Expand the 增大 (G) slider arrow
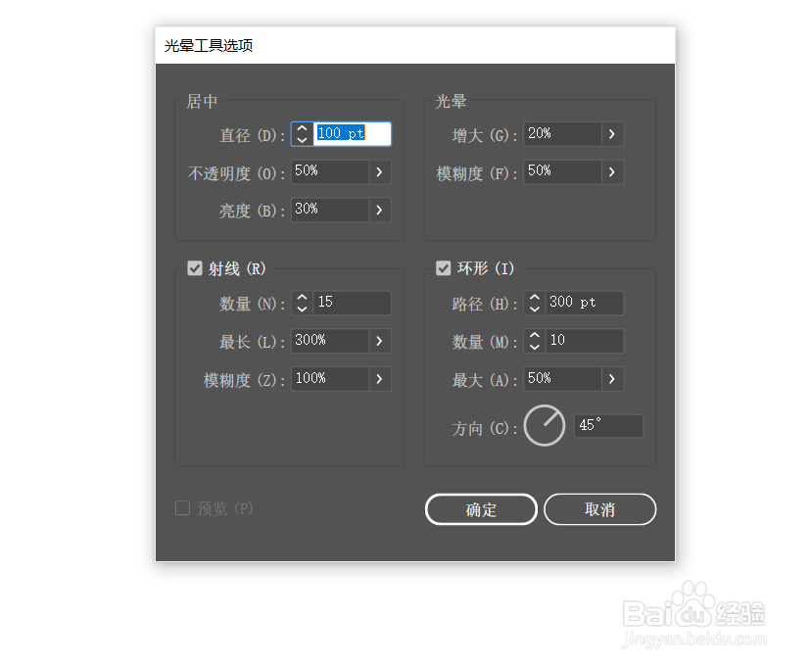The height and width of the screenshot is (667, 812). point(612,134)
